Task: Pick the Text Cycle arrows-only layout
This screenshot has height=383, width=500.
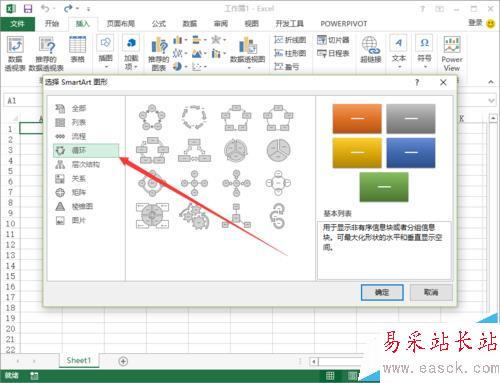Action: pos(194,117)
